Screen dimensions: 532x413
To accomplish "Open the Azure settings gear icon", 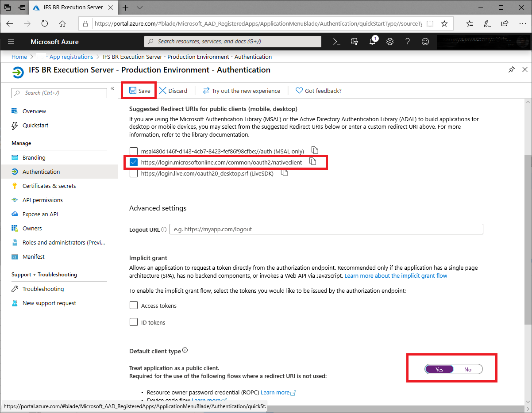I will [390, 42].
